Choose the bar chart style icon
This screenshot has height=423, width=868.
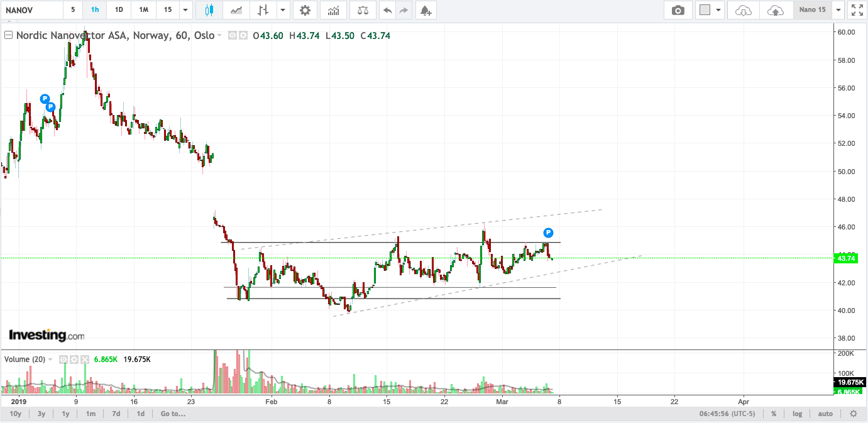tap(263, 10)
